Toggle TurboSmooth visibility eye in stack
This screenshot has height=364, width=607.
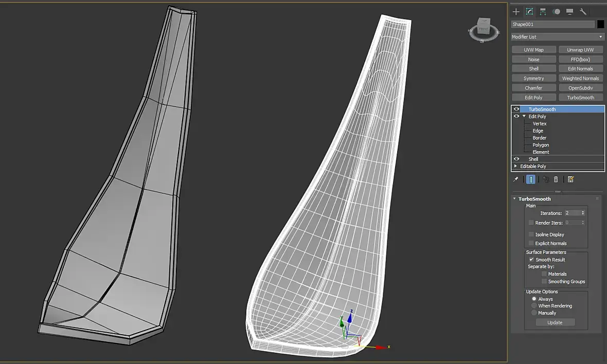[x=516, y=109]
